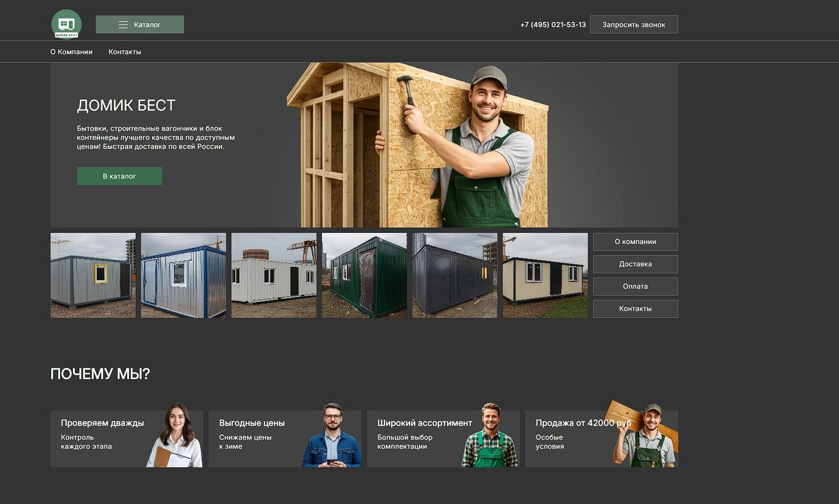Image resolution: width=839 pixels, height=504 pixels.
Task: Click the Контакты sidebar button
Action: coord(635,308)
